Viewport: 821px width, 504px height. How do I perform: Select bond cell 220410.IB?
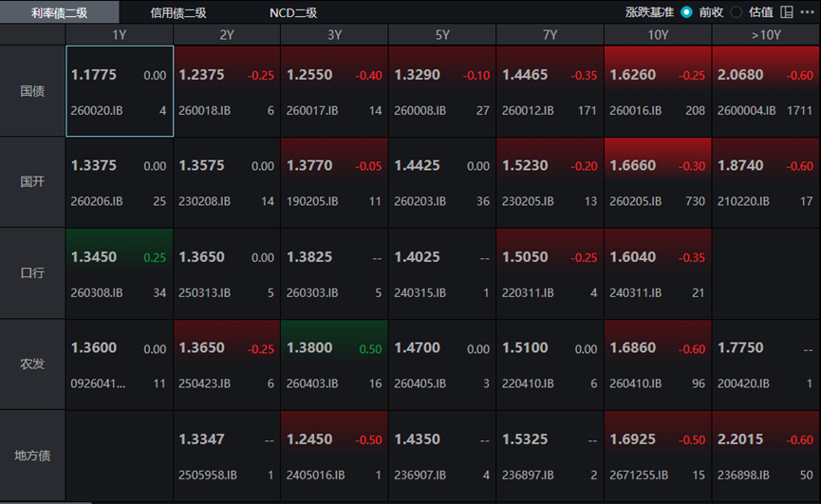coord(550,364)
